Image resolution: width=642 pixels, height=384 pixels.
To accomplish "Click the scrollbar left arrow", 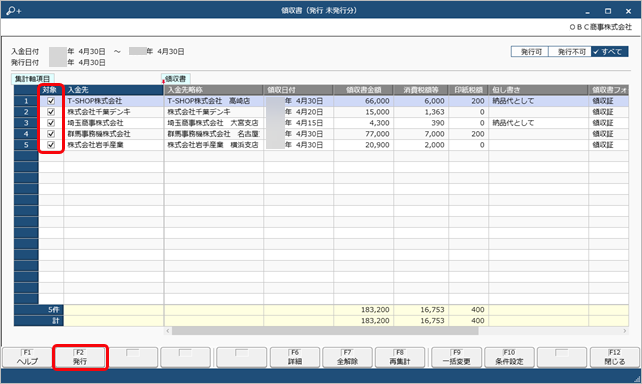I will [167, 331].
